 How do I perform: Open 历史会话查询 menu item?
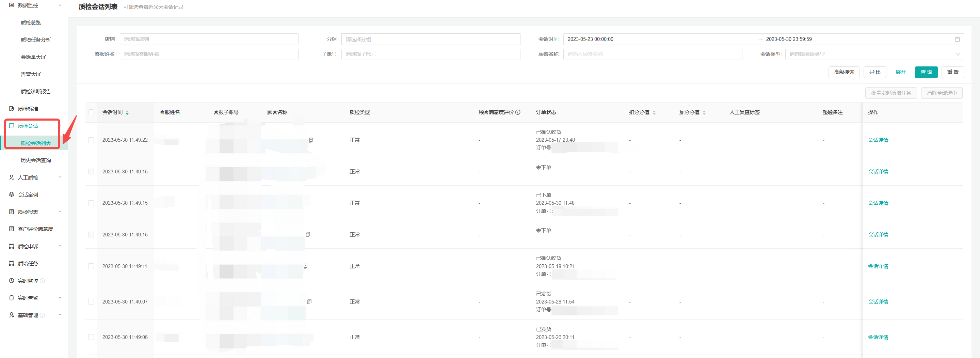[x=36, y=160]
